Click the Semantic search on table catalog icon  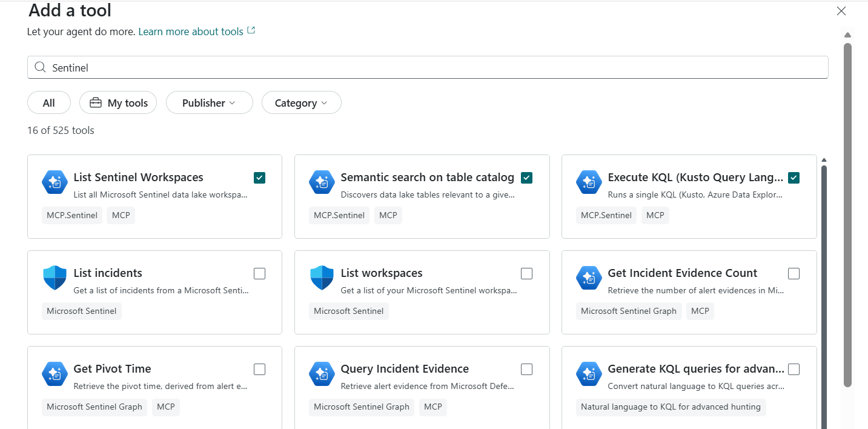click(x=322, y=182)
